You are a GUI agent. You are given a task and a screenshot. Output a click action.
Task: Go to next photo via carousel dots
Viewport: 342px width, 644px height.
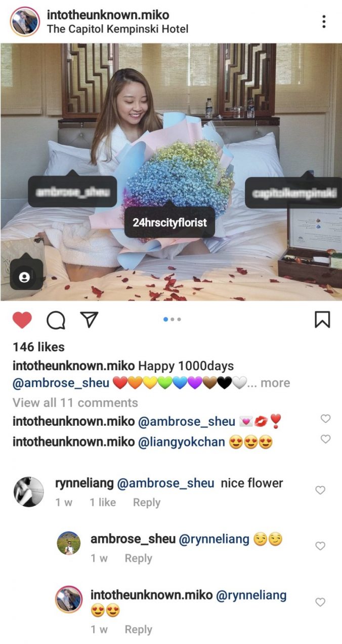(173, 319)
